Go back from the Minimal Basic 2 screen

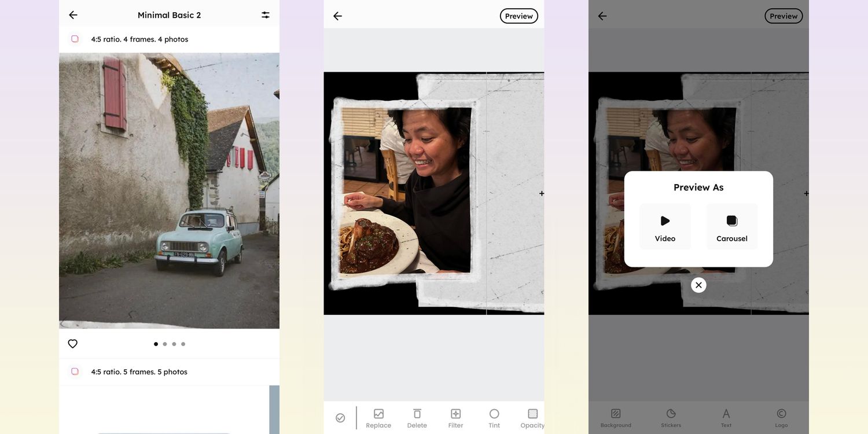pos(73,15)
